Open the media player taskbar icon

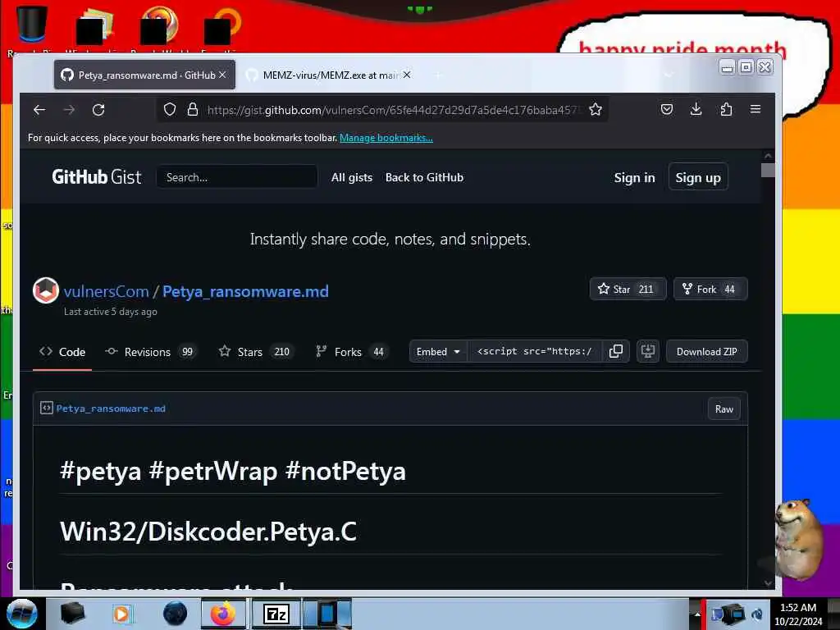click(x=121, y=614)
